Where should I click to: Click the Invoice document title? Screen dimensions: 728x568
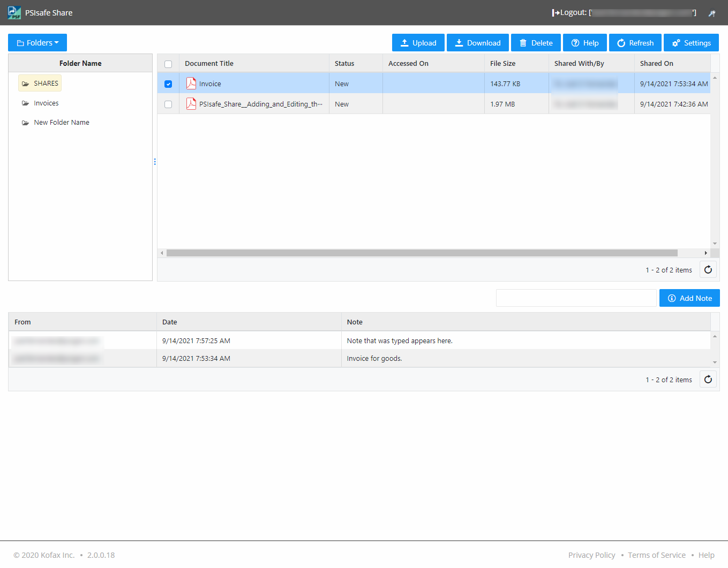coord(210,84)
